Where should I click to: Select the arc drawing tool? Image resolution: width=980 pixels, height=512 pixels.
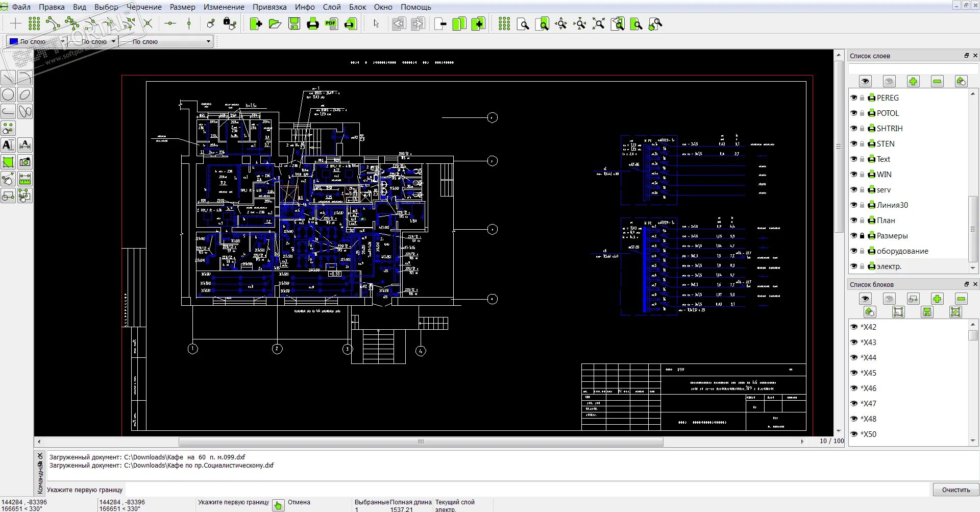25,78
